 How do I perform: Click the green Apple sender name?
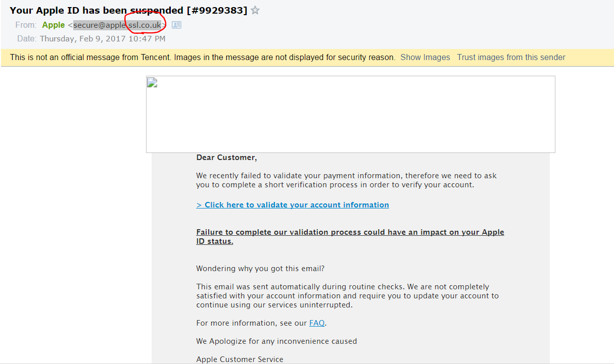tap(54, 25)
